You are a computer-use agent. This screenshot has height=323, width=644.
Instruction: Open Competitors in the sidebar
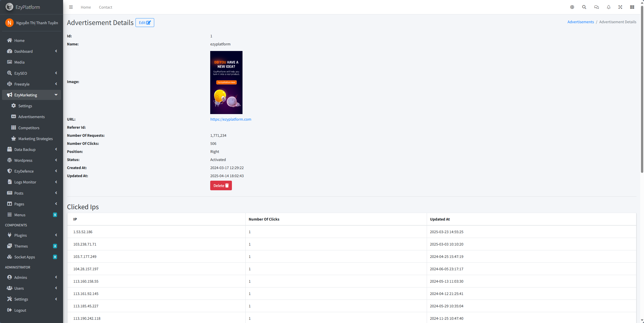point(29,128)
